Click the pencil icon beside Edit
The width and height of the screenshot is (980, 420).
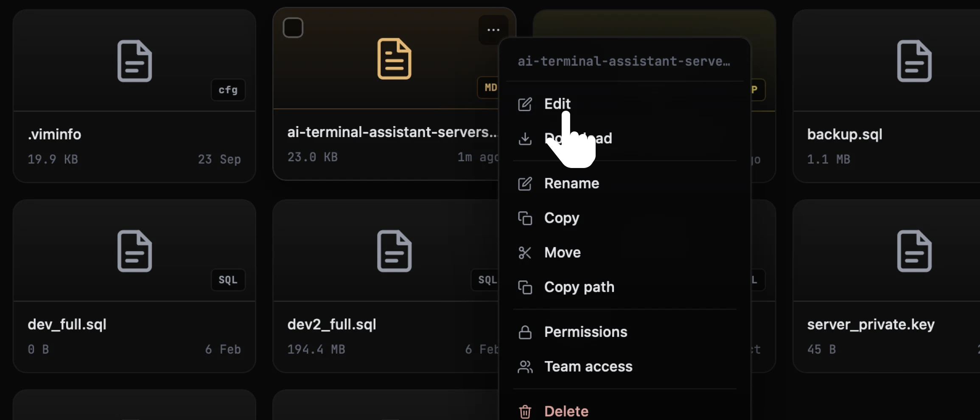(x=525, y=104)
